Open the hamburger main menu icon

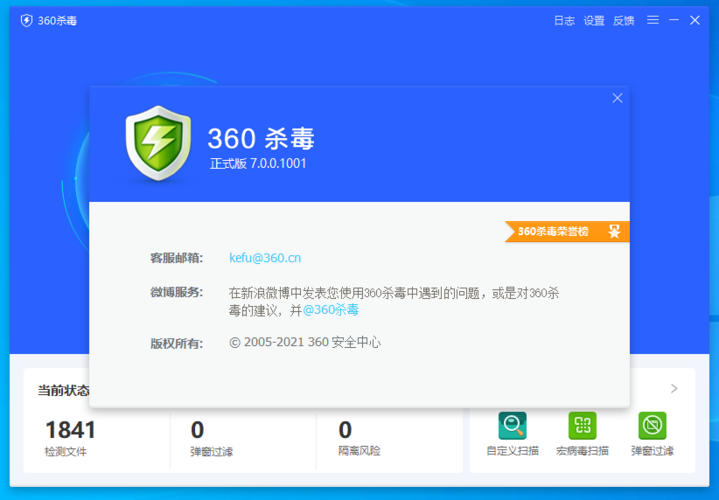653,20
